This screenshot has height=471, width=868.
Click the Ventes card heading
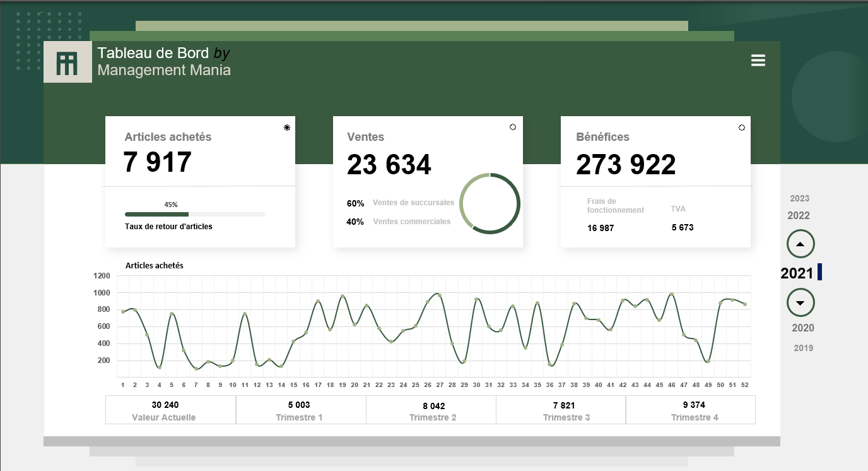[x=365, y=137]
